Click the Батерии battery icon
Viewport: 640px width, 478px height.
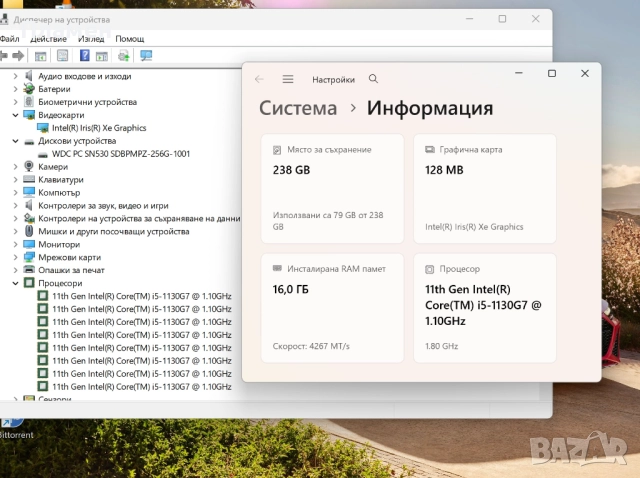click(x=29, y=89)
